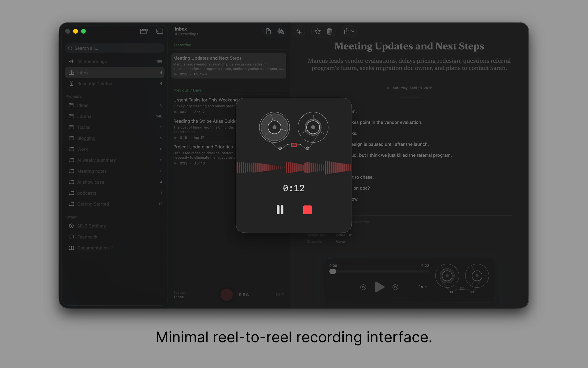588x368 pixels.
Task: Click the playback progress slider thumb
Action: point(333,271)
